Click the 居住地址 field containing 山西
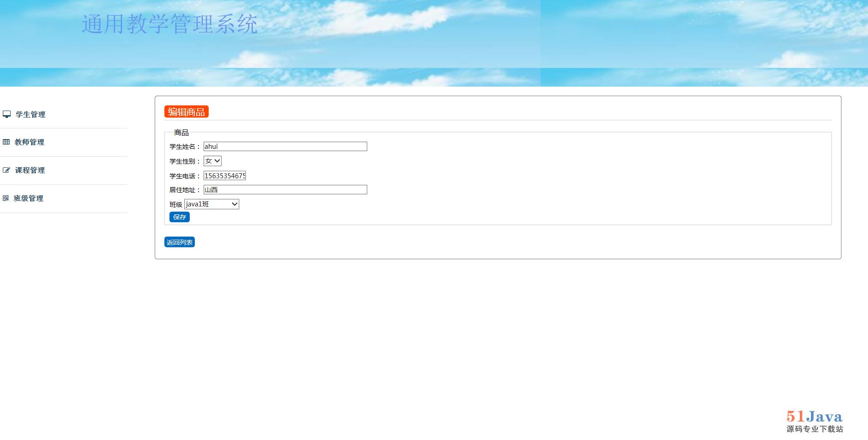This screenshot has width=868, height=440. coord(285,190)
